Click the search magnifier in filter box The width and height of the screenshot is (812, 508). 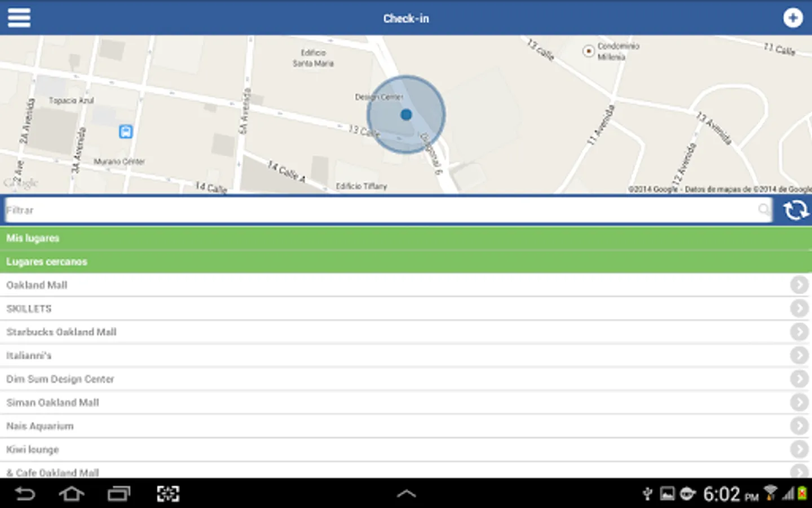click(764, 210)
